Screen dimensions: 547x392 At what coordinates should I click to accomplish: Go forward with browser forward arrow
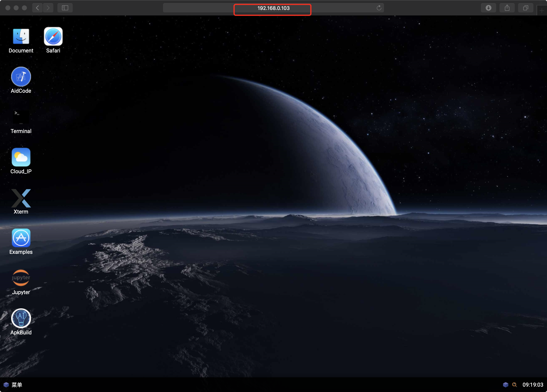click(48, 8)
